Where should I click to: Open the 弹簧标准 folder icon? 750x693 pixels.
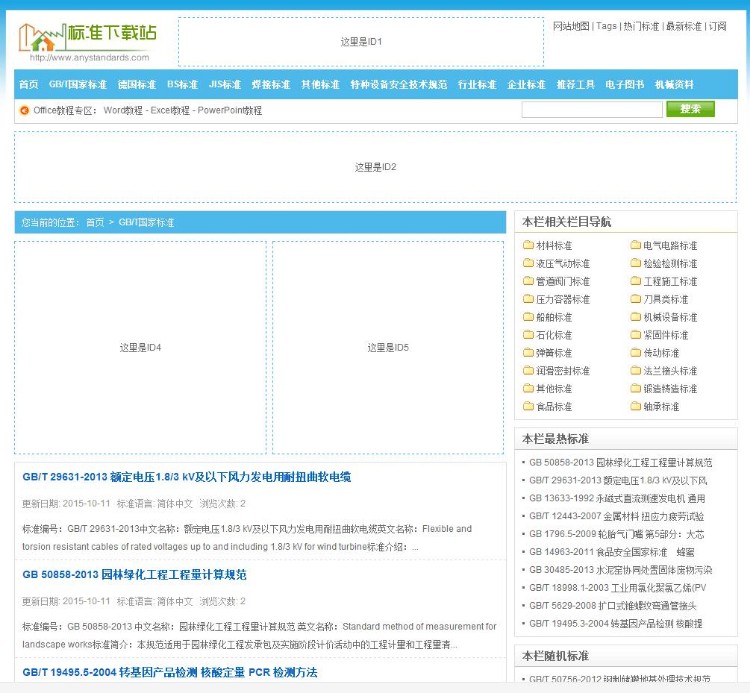pyautogui.click(x=528, y=353)
